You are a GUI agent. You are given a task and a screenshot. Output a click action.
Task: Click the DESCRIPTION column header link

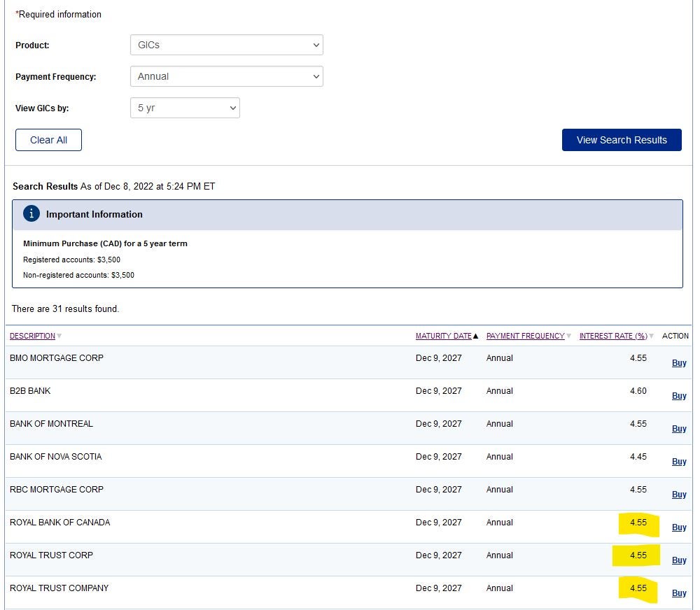[32, 336]
